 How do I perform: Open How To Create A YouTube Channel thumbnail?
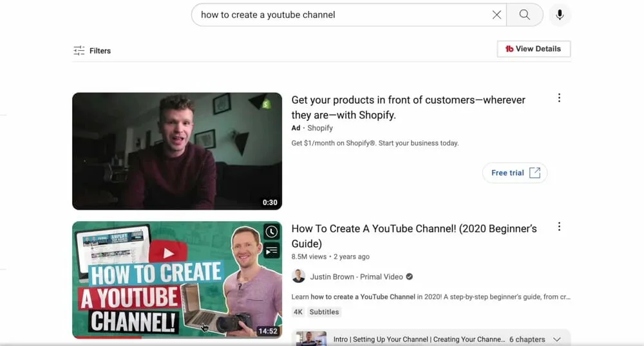177,280
